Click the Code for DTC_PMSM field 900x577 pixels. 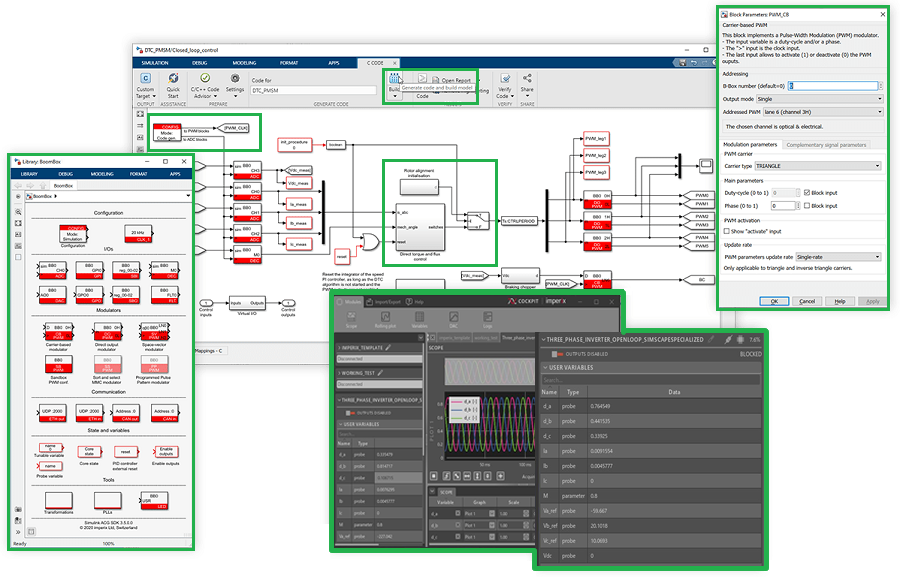click(313, 90)
